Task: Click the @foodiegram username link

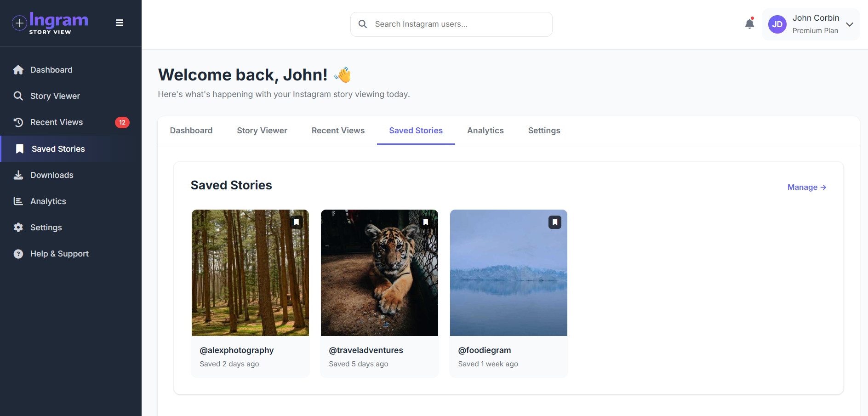Action: pyautogui.click(x=485, y=350)
